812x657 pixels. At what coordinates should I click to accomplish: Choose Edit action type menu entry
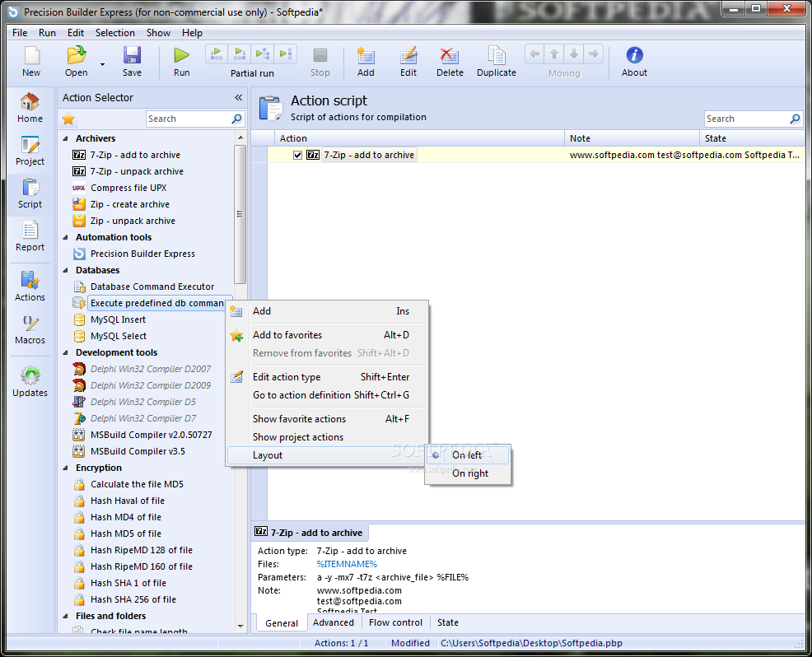point(327,377)
